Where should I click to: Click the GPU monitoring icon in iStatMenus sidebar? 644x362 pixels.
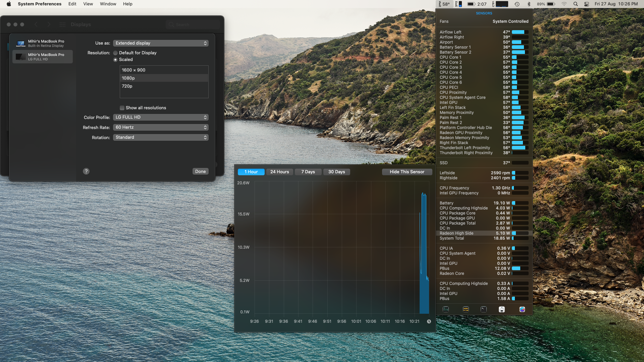(x=522, y=309)
